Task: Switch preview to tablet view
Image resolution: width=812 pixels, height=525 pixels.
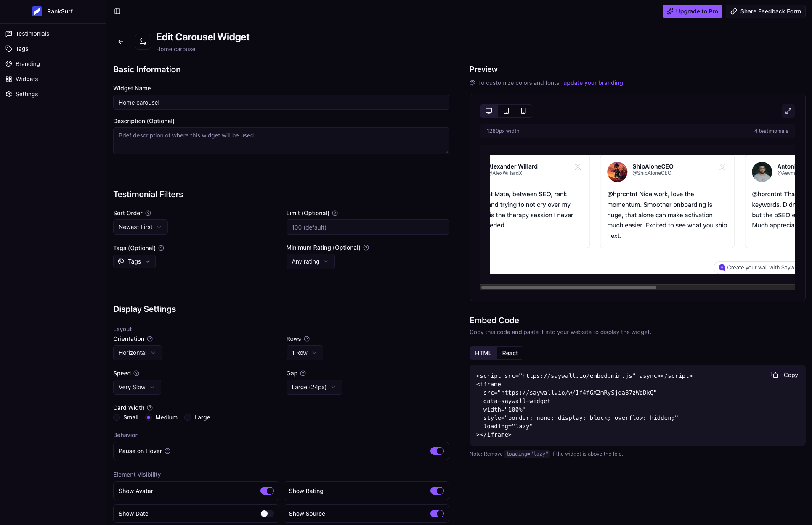Action: 506,111
